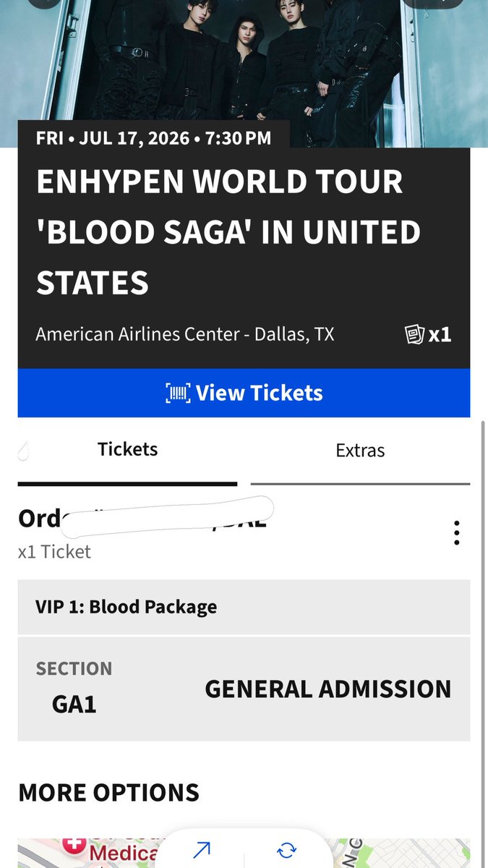Open the three-dot order options menu
This screenshot has height=868, width=488.
[x=456, y=533]
